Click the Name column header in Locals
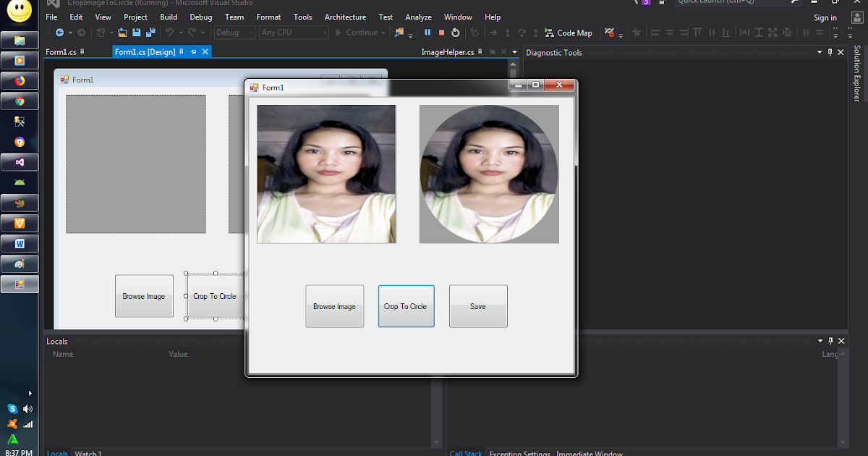Viewport: 868px width, 456px height. (x=63, y=354)
